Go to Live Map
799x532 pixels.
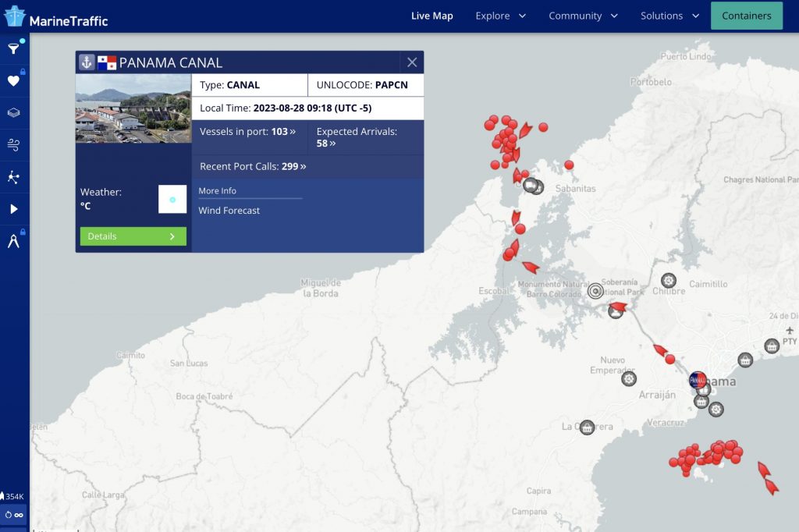tap(432, 16)
